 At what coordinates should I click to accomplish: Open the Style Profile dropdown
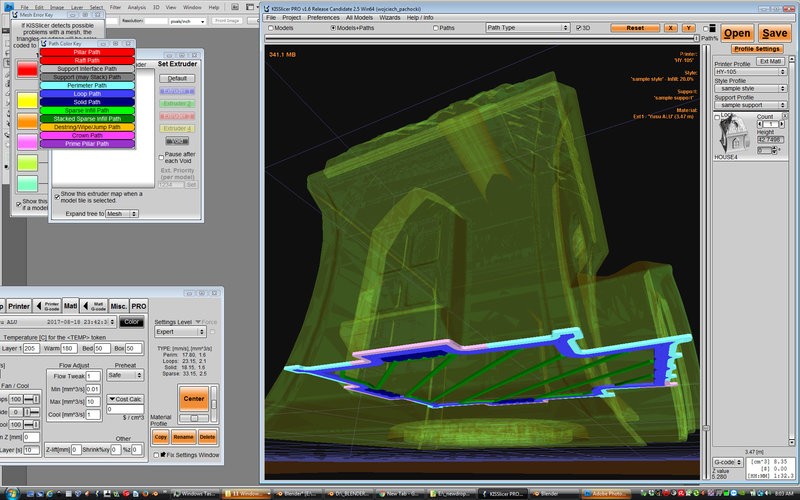[751, 88]
